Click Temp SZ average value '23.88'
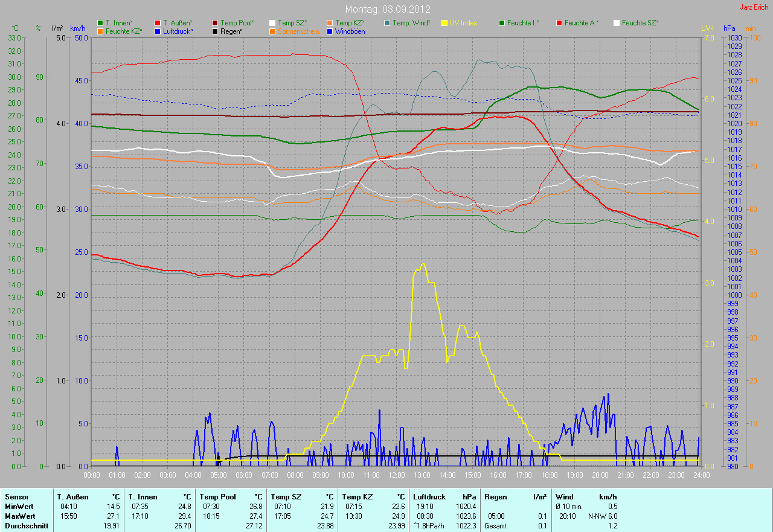 pyautogui.click(x=325, y=526)
